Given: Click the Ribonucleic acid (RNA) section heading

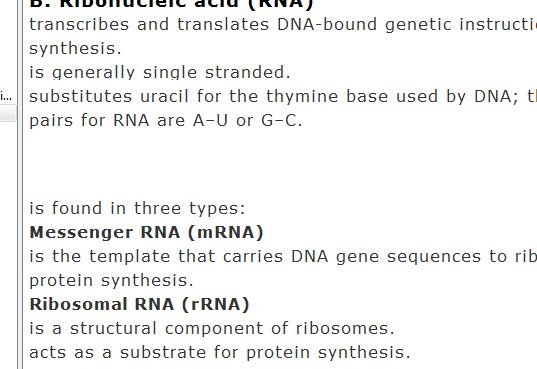Looking at the screenshot, I should (171, 3).
